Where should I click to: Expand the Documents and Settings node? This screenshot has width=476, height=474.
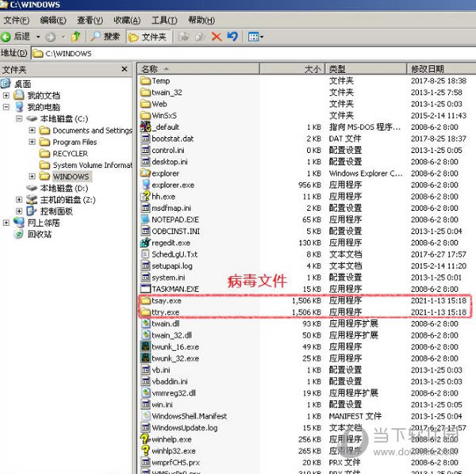[32, 131]
